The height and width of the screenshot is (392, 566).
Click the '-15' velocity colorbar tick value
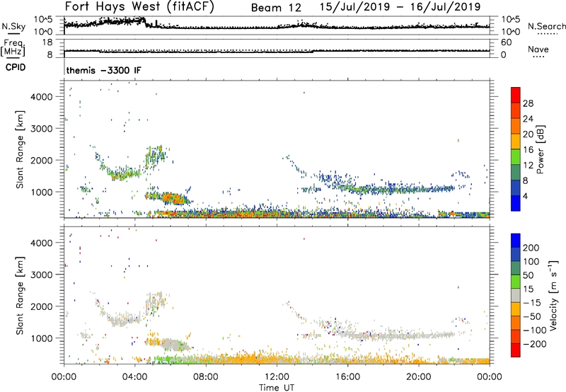point(532,303)
